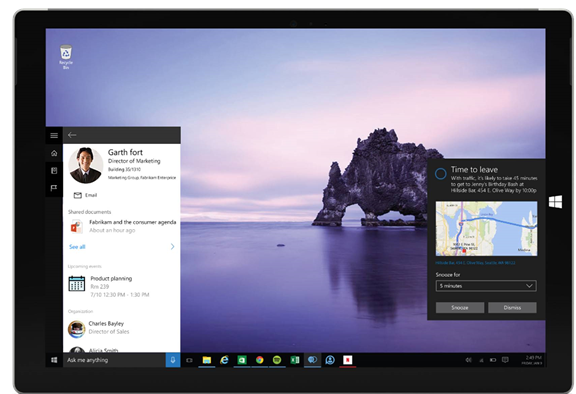The image size is (576, 394).
Task: Open the route map thumbnail
Action: point(486,229)
